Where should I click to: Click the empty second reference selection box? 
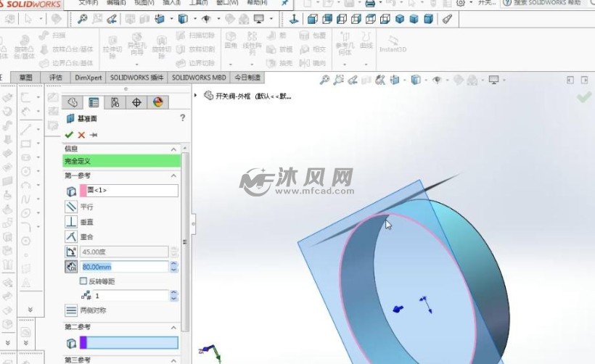(129, 343)
